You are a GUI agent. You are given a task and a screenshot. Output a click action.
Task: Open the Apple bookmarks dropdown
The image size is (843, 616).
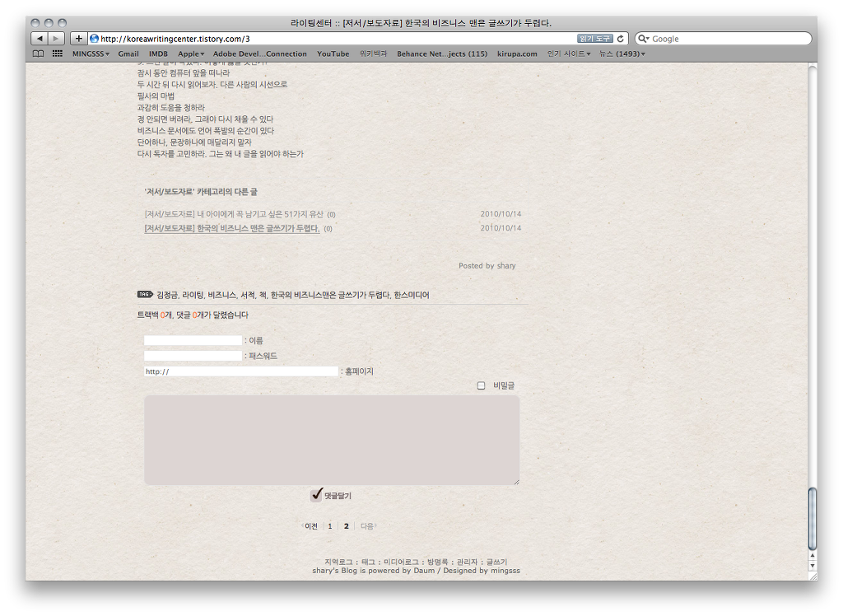click(191, 54)
